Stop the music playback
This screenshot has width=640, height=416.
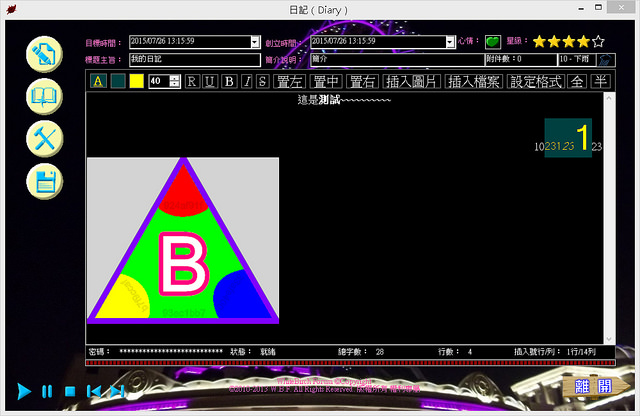70,392
